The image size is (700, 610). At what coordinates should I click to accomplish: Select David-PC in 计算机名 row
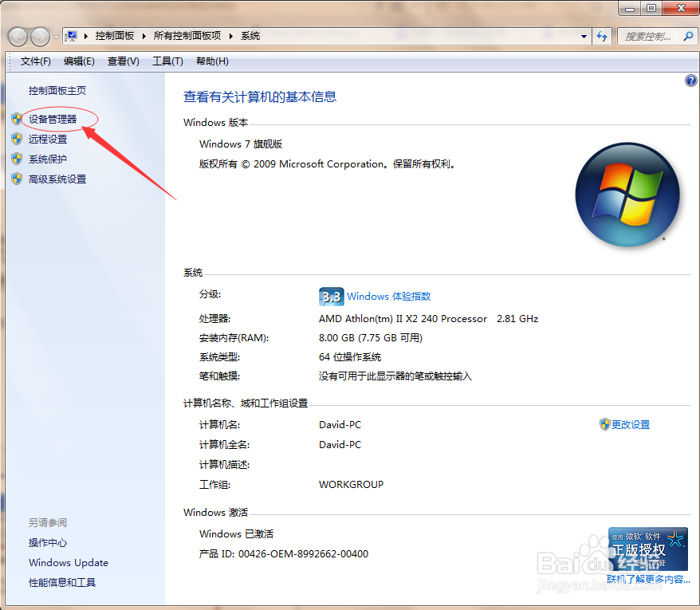coord(340,425)
